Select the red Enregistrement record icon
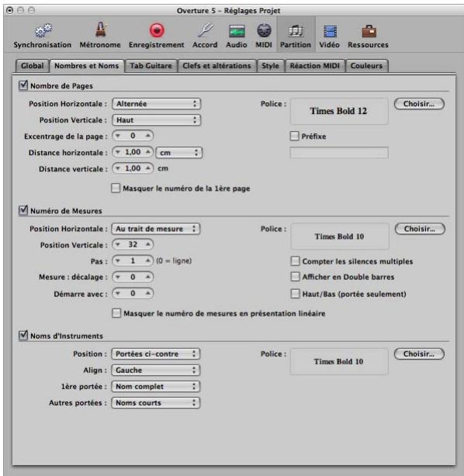 click(157, 30)
